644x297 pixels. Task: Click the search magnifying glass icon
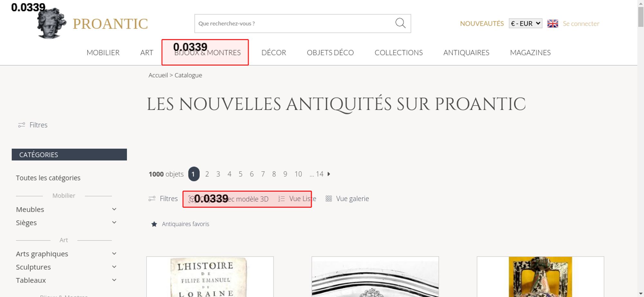click(400, 23)
